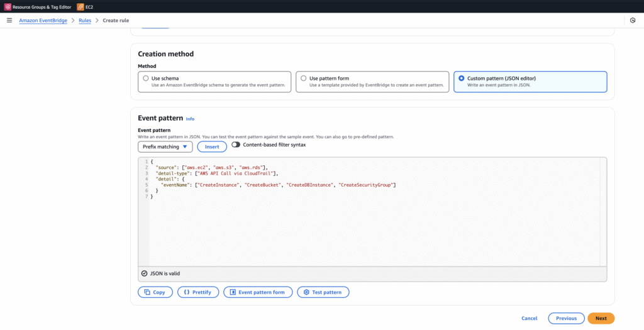The height and width of the screenshot is (330, 644).
Task: Click the Test pattern button
Action: [323, 292]
